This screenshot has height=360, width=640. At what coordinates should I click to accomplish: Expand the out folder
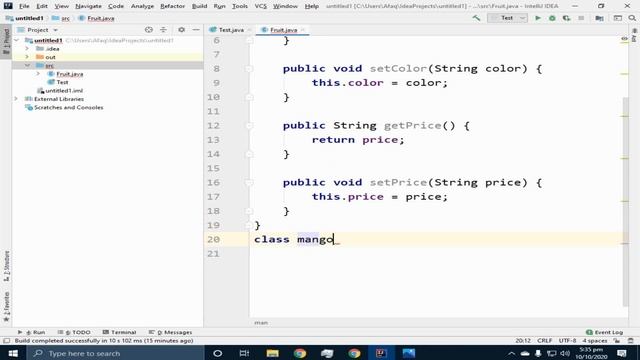click(27, 57)
